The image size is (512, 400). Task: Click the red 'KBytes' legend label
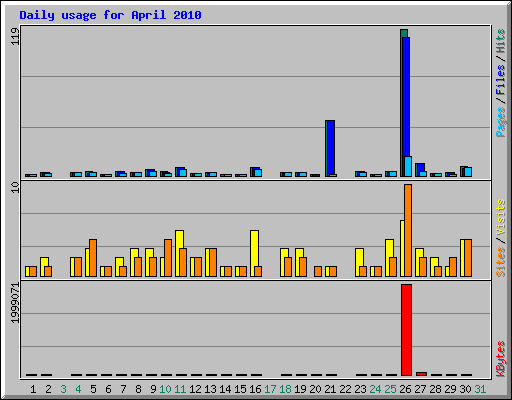pyautogui.click(x=500, y=359)
